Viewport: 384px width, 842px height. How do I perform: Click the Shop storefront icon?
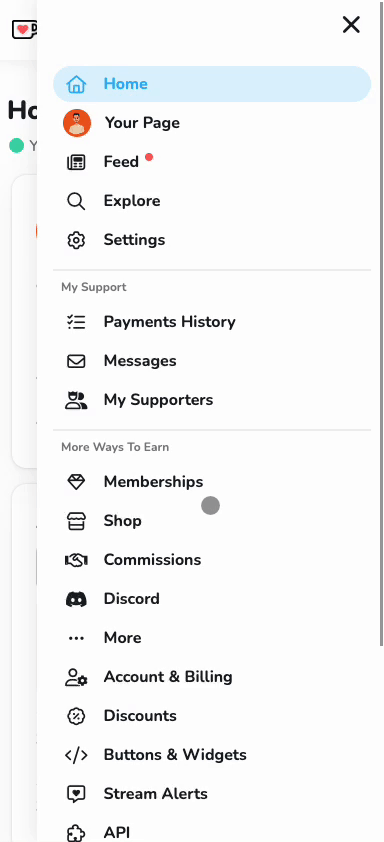(76, 521)
